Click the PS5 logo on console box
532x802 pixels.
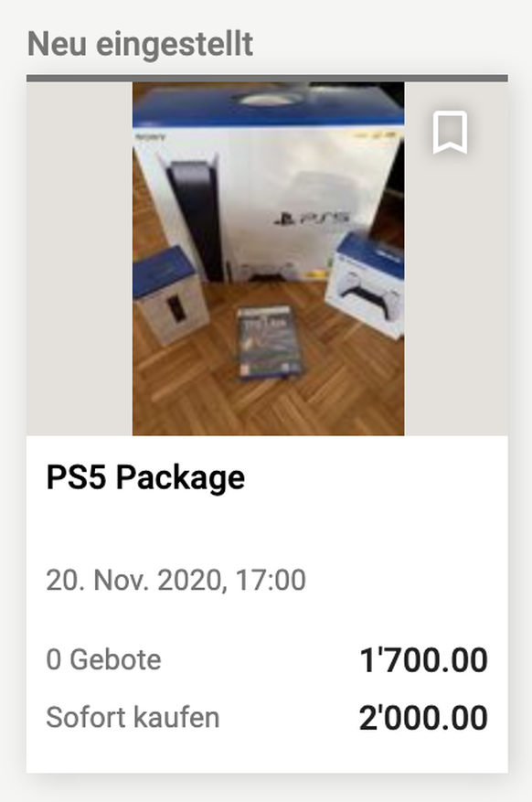312,219
